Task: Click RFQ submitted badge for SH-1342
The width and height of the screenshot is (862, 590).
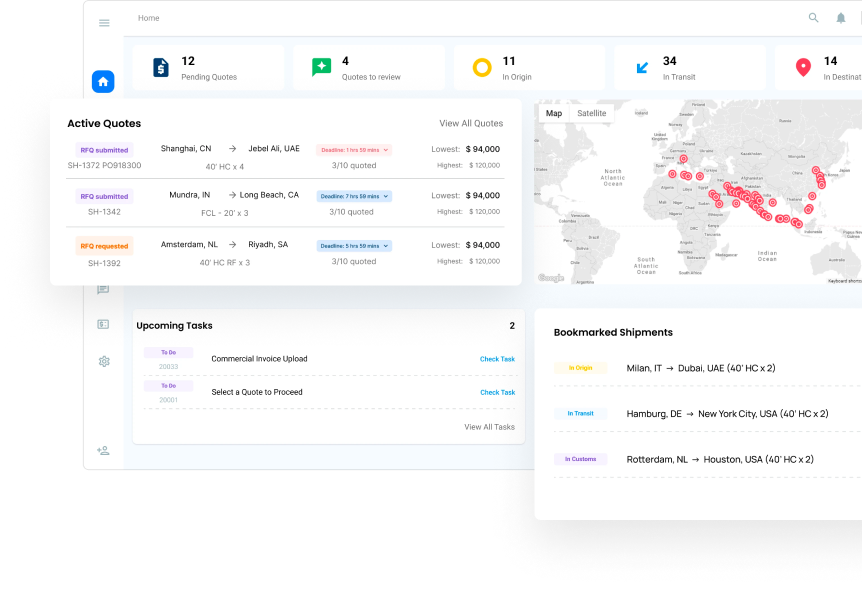Action: click(x=104, y=196)
